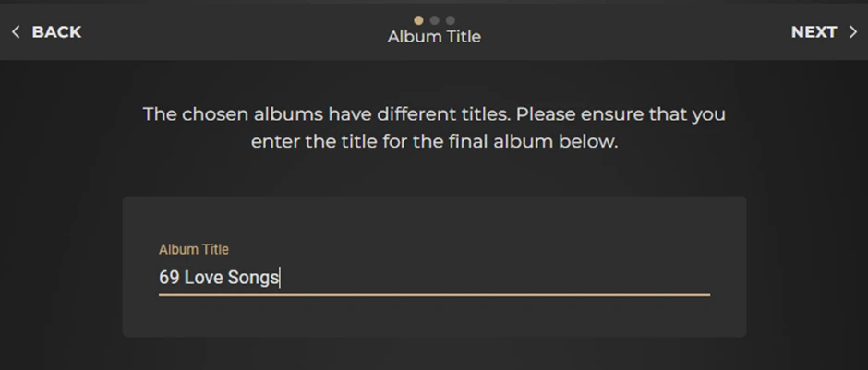Go back using the BACK text
This screenshot has height=370, width=868.
coord(56,32)
